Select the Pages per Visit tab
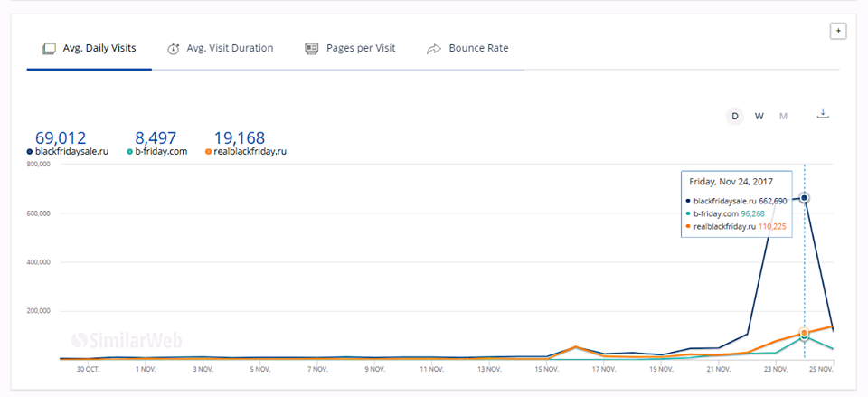Viewport: 868px width, 397px height. (x=360, y=49)
